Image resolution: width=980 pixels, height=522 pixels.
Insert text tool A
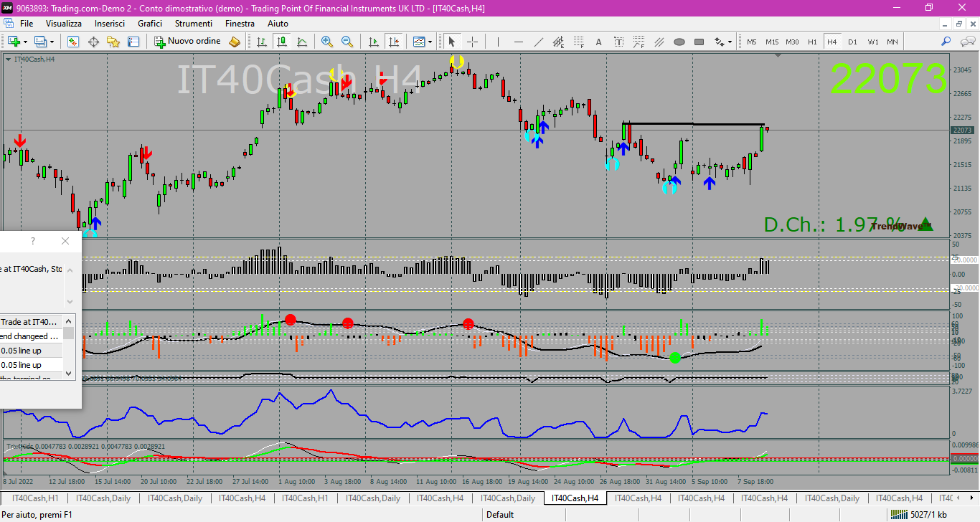[x=598, y=42]
